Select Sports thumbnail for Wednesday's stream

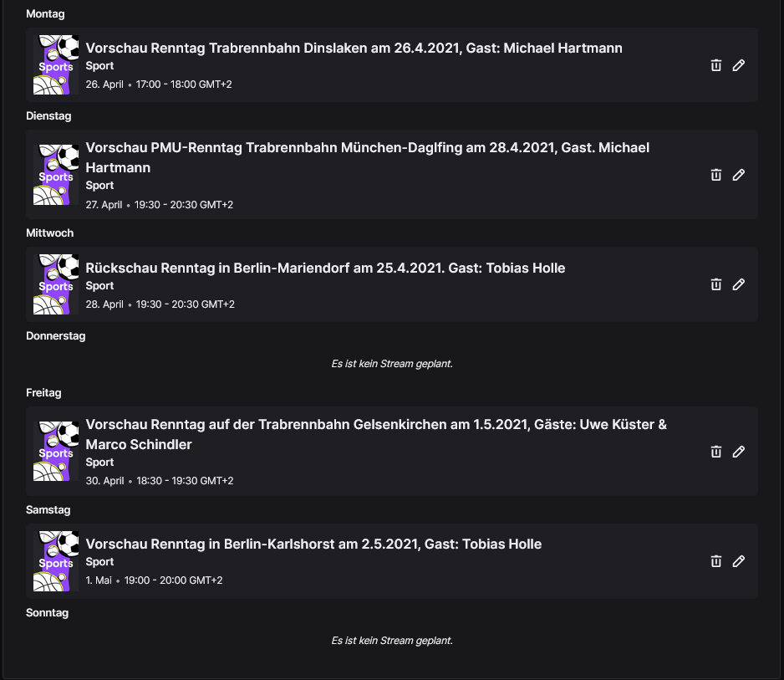(56, 284)
